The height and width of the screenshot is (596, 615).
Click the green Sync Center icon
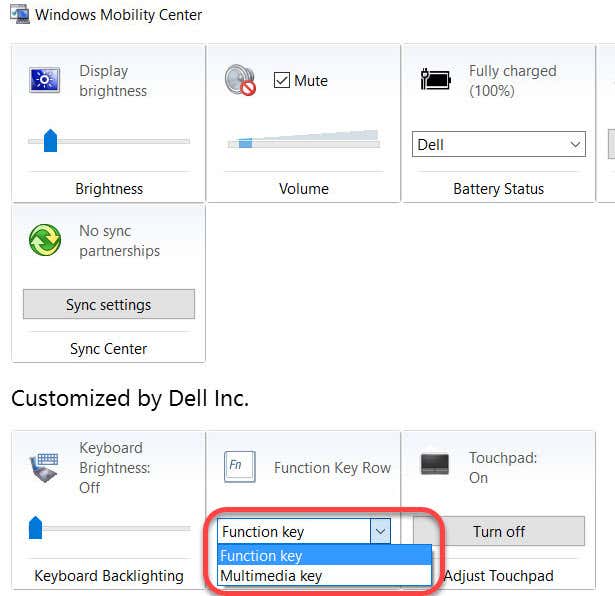46,241
